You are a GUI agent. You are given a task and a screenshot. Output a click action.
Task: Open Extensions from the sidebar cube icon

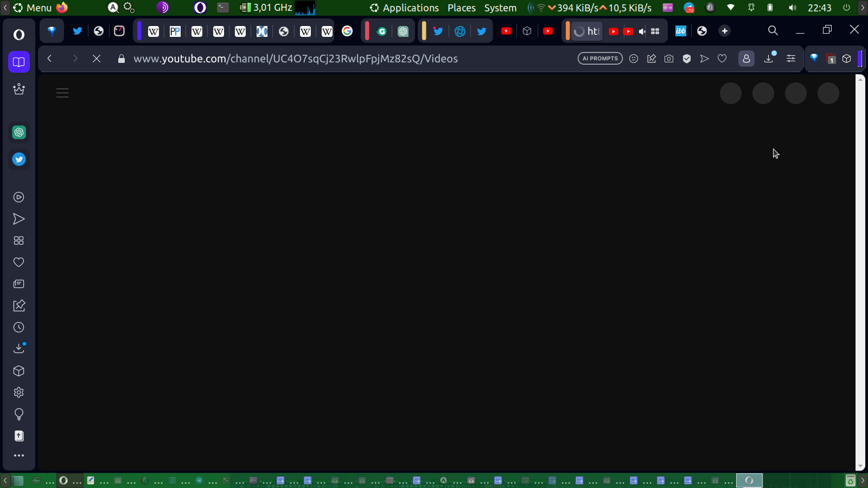(19, 371)
